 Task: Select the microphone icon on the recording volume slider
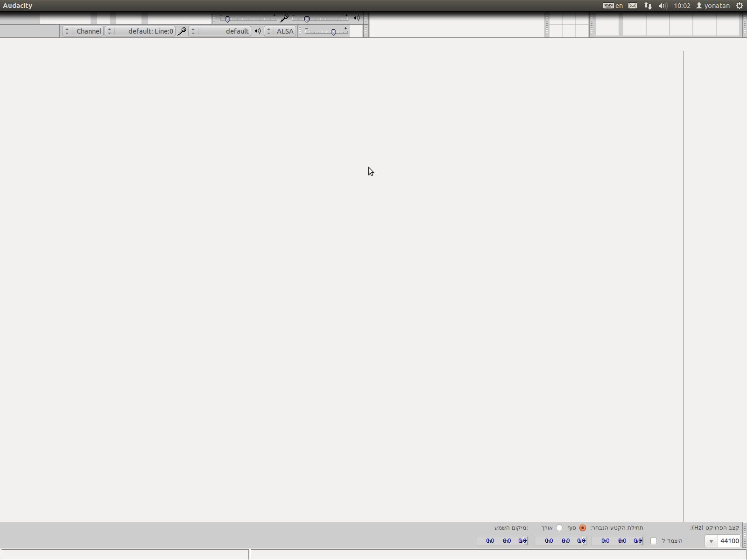[x=284, y=19]
